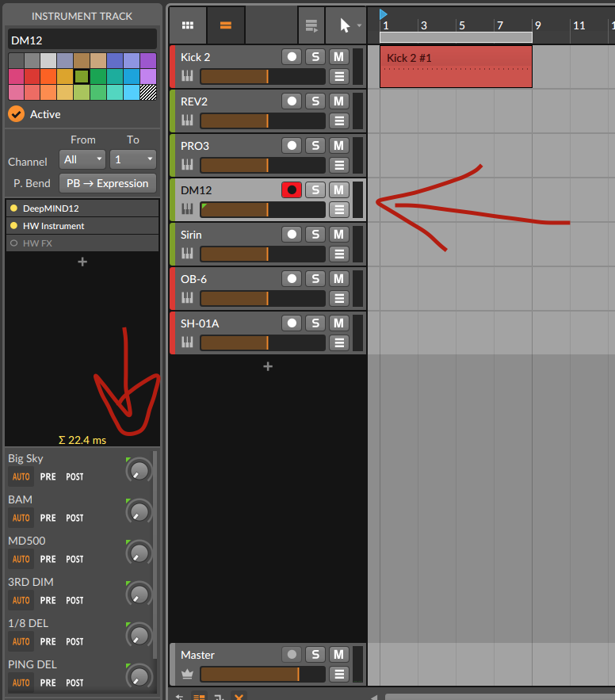Screen dimensions: 615x700
Task: Click the loop region bar in the timeline
Action: [456, 37]
